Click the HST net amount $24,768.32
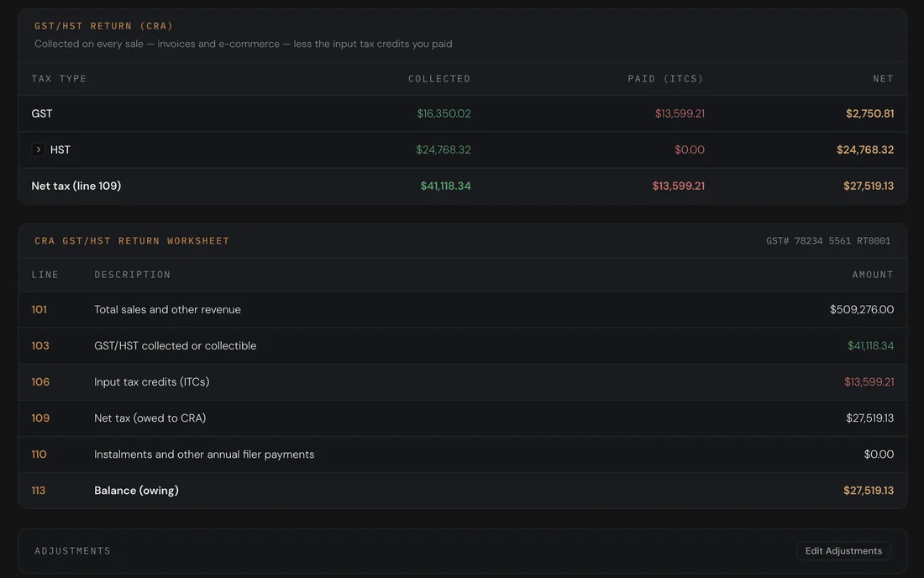The height and width of the screenshot is (578, 924). tap(865, 150)
